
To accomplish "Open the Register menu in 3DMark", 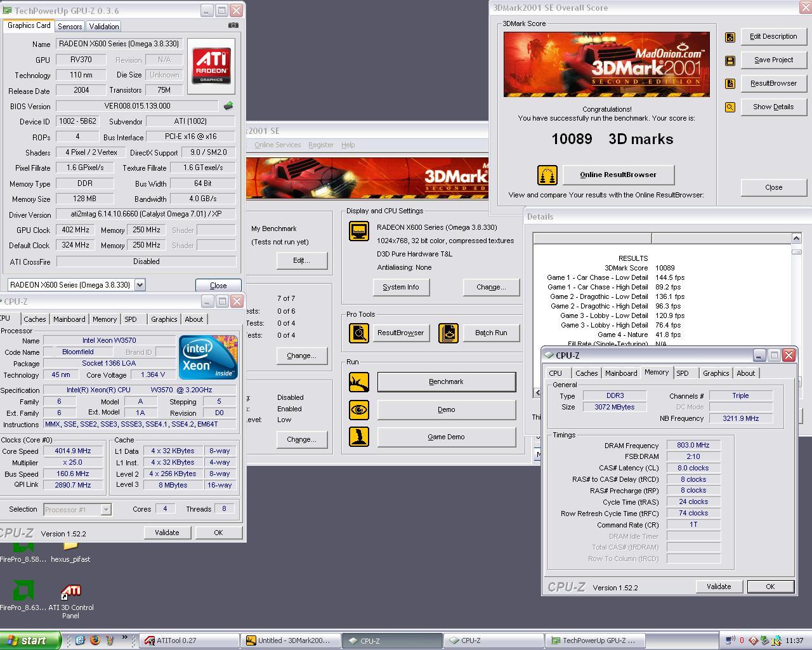I will 321,145.
